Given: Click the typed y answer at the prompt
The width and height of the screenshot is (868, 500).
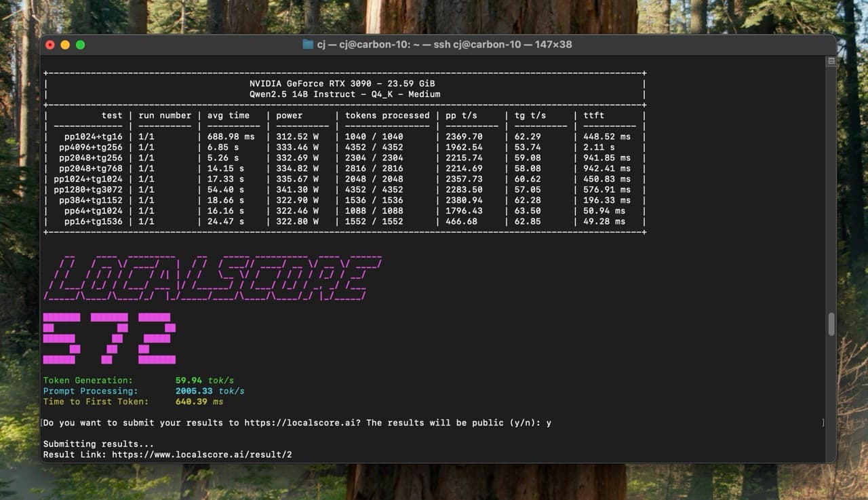Looking at the screenshot, I should click(x=551, y=422).
